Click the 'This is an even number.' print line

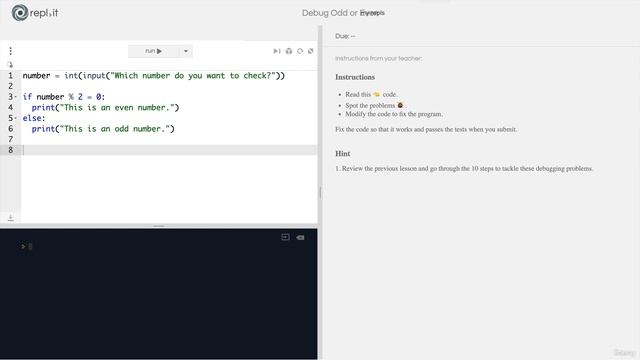coord(105,107)
